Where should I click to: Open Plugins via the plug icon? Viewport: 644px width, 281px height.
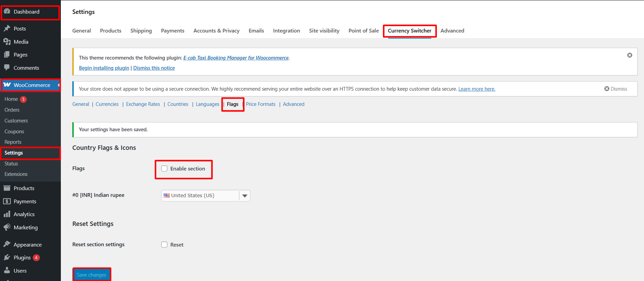(7, 257)
